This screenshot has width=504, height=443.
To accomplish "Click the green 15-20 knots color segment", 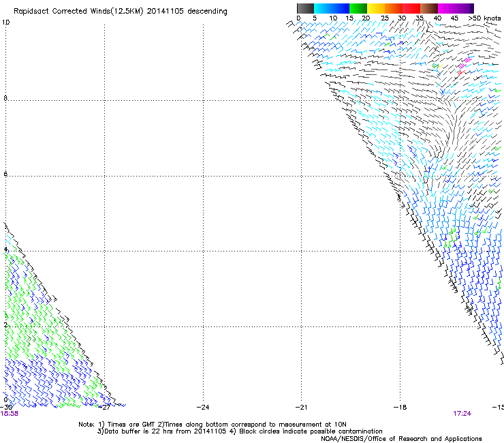I will 358,8.
